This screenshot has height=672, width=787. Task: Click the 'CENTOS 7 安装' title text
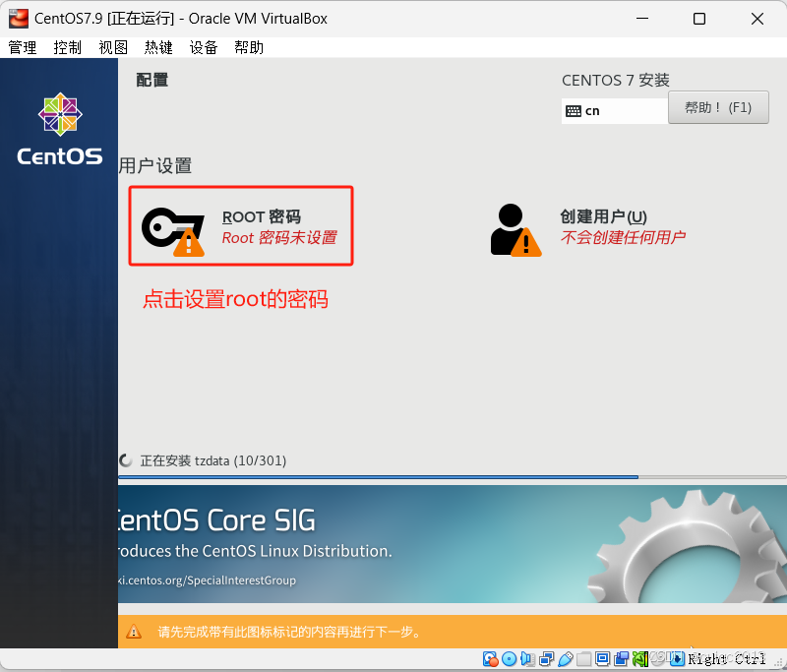616,81
